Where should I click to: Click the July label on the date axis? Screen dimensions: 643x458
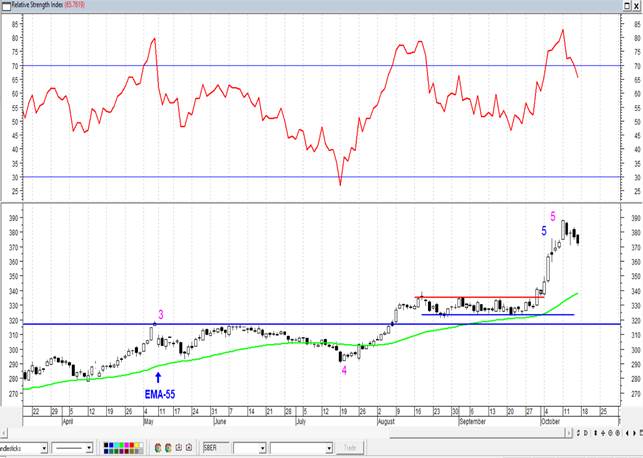pos(301,422)
